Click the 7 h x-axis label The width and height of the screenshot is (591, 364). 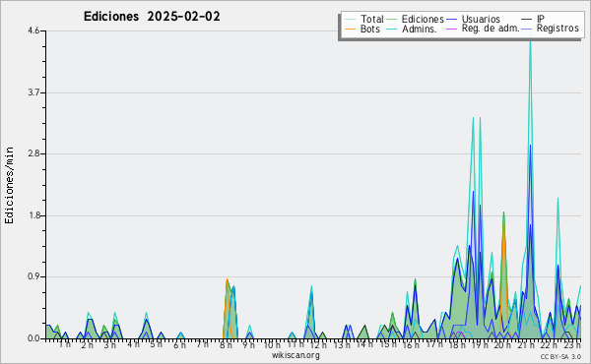pyautogui.click(x=202, y=344)
